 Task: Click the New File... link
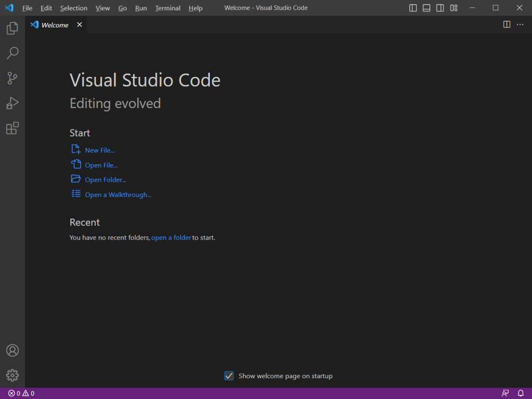[x=100, y=150]
